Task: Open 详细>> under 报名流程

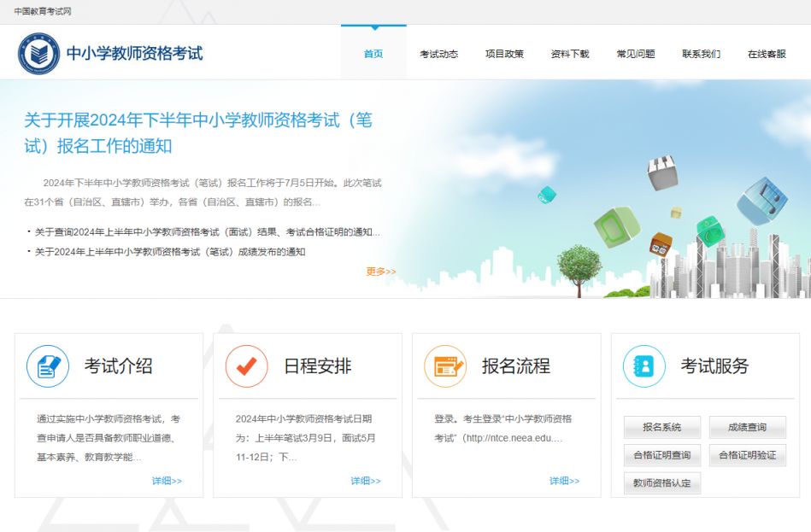Action: (564, 481)
